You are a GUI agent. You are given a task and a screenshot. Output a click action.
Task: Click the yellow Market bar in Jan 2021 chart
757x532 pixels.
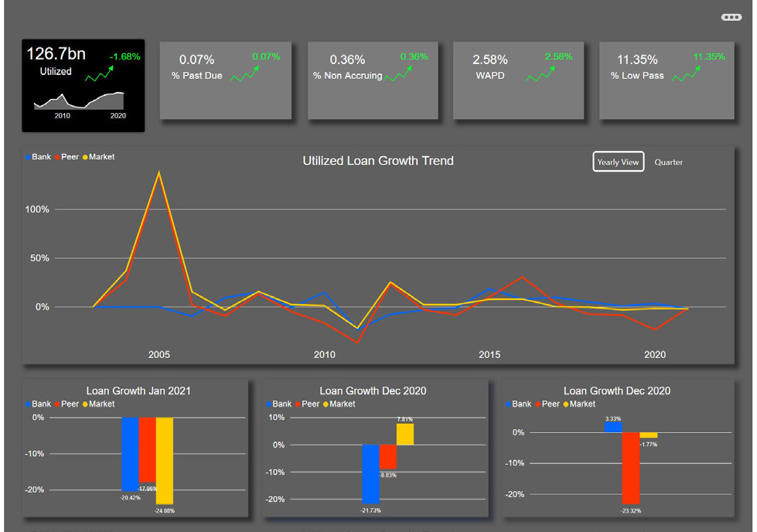(165, 460)
